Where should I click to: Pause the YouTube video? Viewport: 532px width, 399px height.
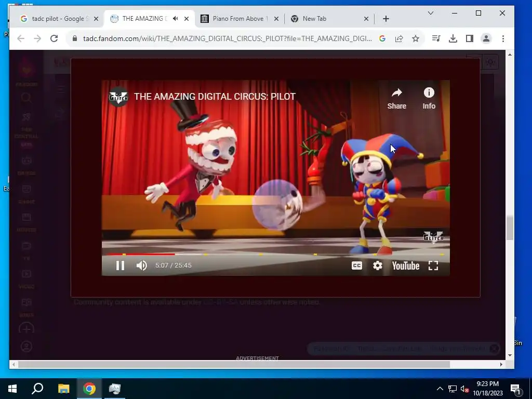coord(120,265)
